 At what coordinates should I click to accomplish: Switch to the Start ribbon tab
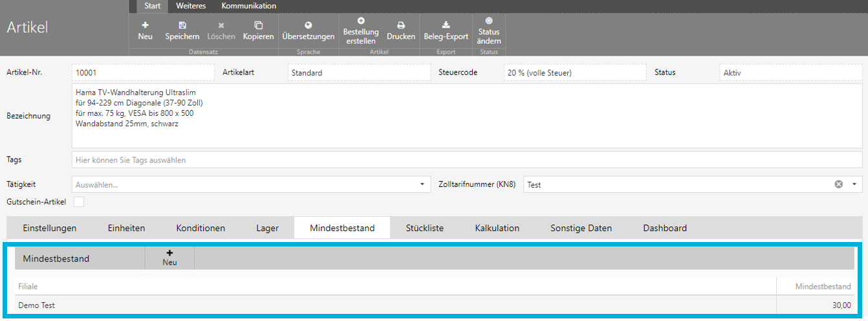tap(153, 6)
